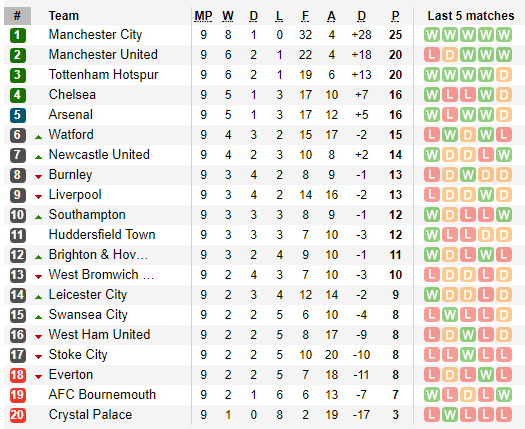Open the Chelsea team link

tap(72, 95)
